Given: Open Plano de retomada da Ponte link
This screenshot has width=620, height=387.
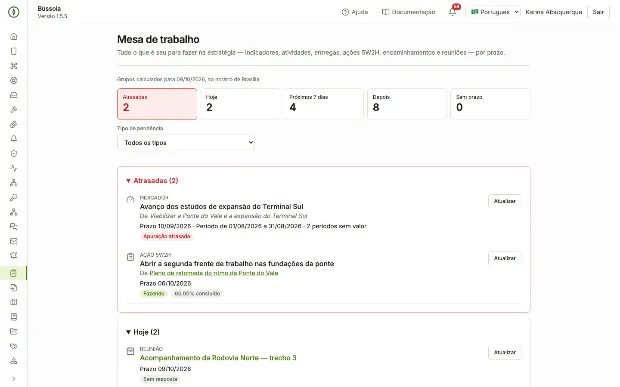Looking at the screenshot, I should coord(214,273).
